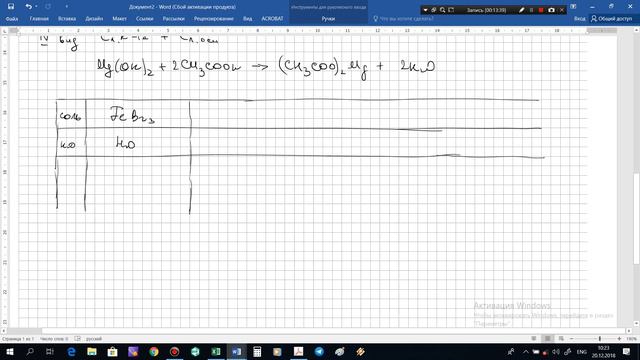Click the русский language indicator in status bar
Screen dimensions: 640x360
coord(94,339)
